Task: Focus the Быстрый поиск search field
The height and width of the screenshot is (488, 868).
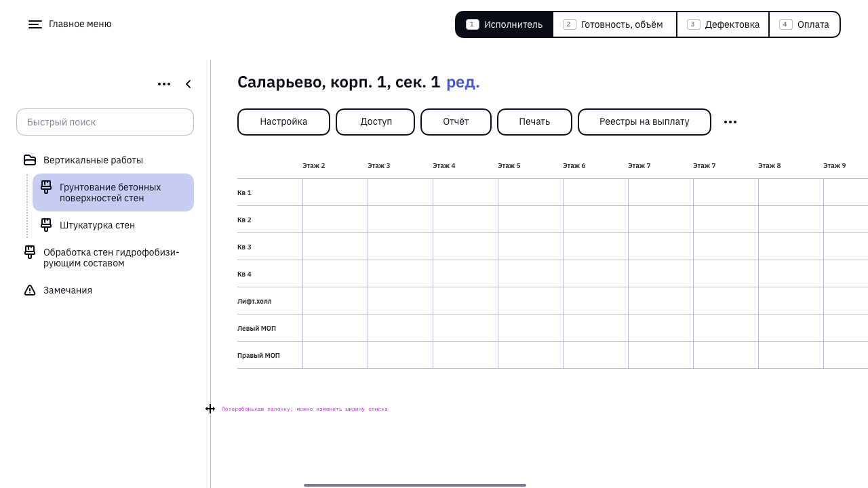Action: click(105, 122)
